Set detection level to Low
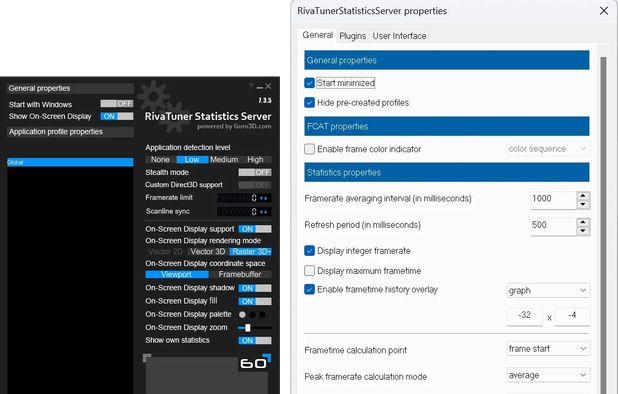The image size is (618, 394). (192, 160)
